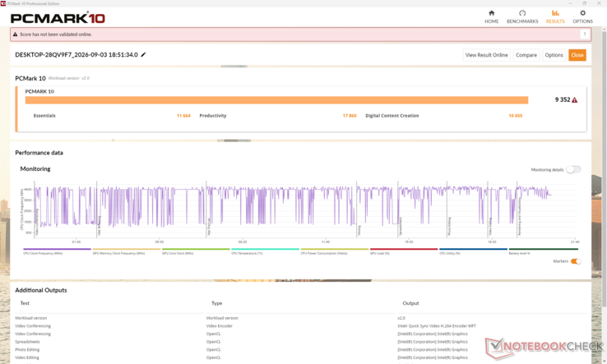Click the Web Browsing chart marker
607x364 pixels.
click(x=99, y=226)
